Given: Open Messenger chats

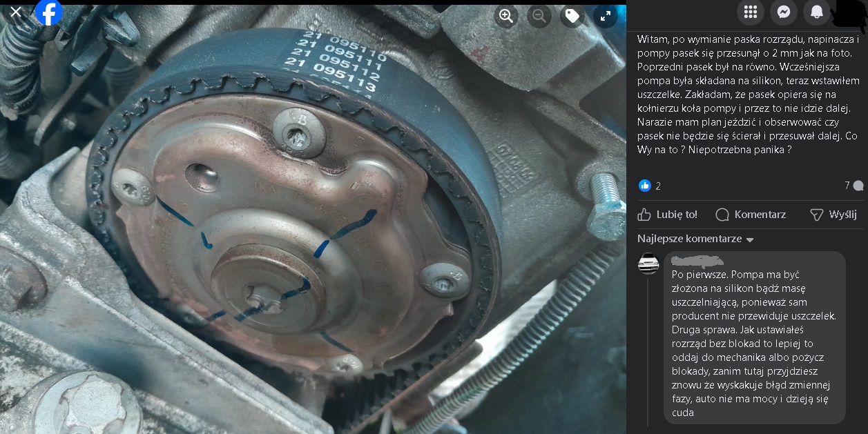Looking at the screenshot, I should click(784, 12).
